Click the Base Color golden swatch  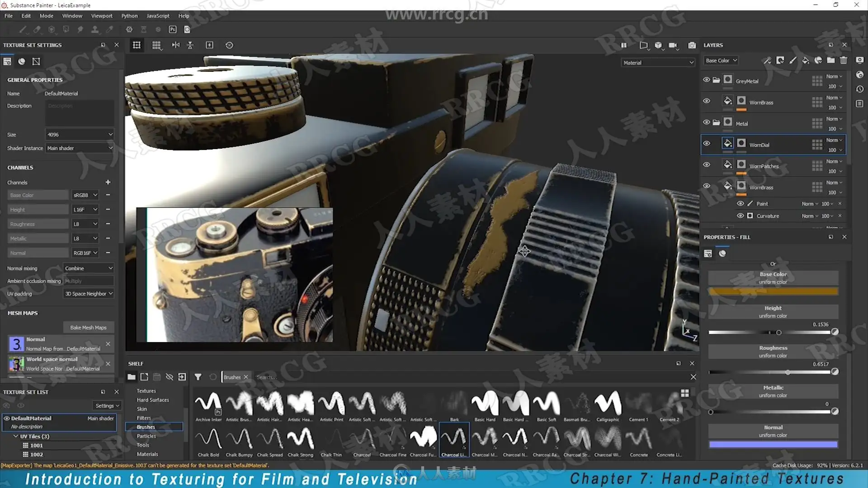(x=773, y=291)
